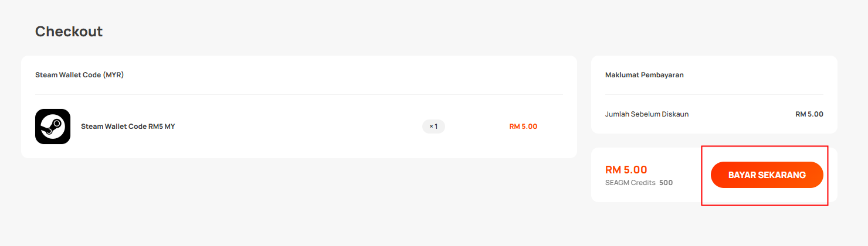Click the SEAGM Credits label

coord(630,183)
